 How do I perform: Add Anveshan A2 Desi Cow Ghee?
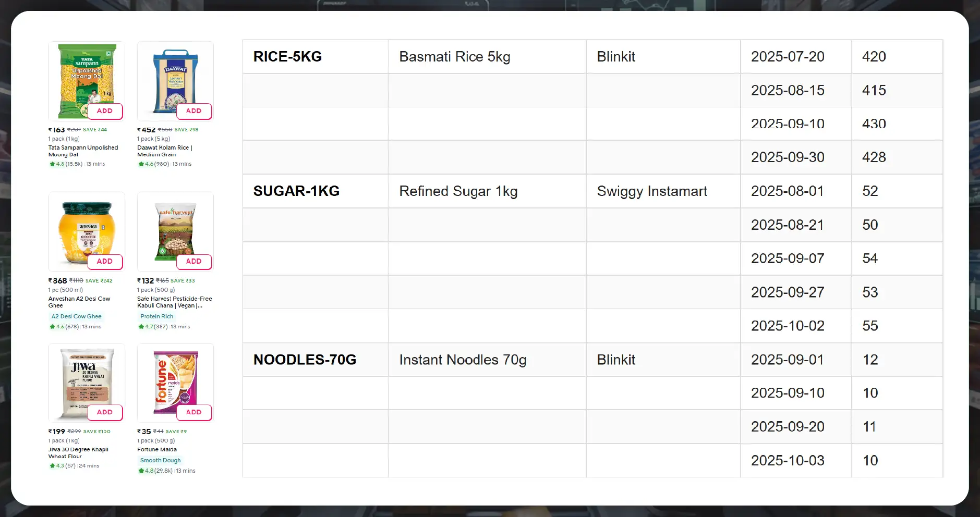[x=105, y=262]
